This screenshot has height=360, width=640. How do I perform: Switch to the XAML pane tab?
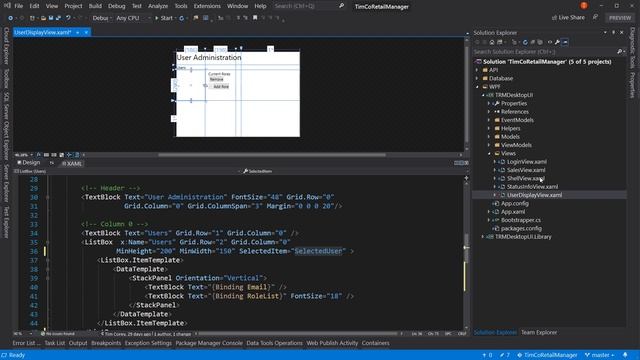click(x=72, y=164)
